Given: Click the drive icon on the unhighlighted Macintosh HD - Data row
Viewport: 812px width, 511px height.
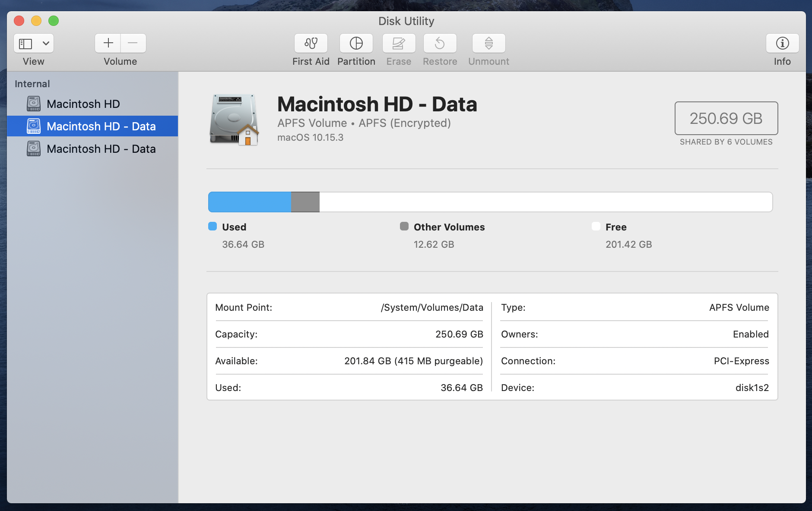Looking at the screenshot, I should point(34,148).
